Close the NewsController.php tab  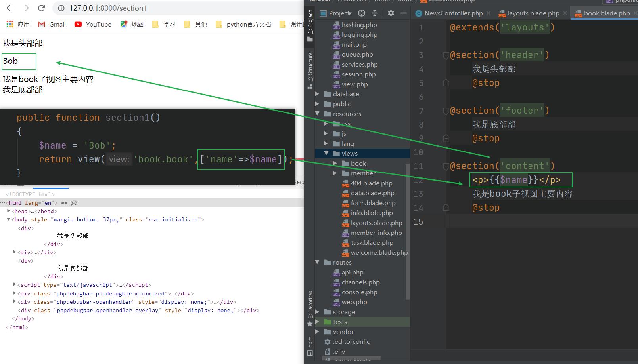point(489,13)
